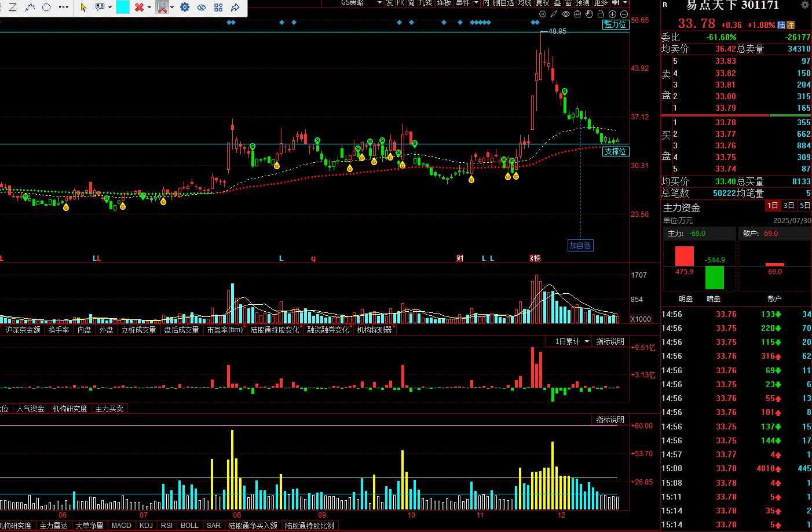Expand the magnet snap options arrow
The height and width of the screenshot is (532, 812).
click(172, 8)
